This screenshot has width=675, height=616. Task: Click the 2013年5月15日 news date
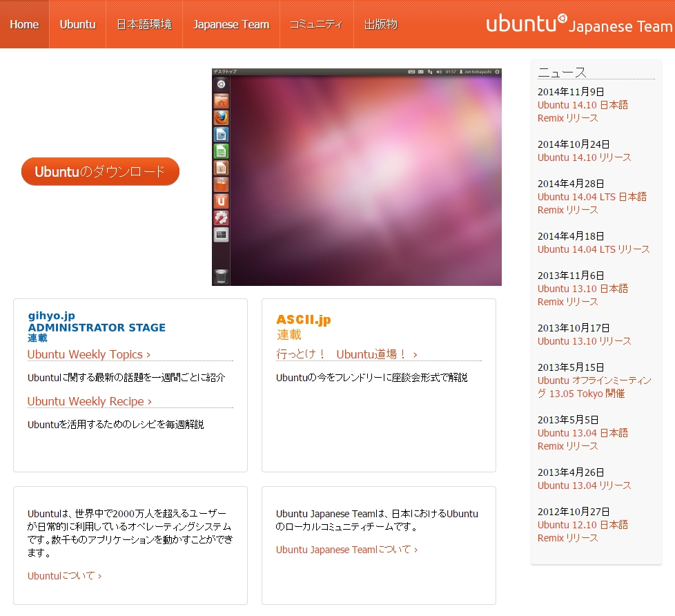pos(570,367)
